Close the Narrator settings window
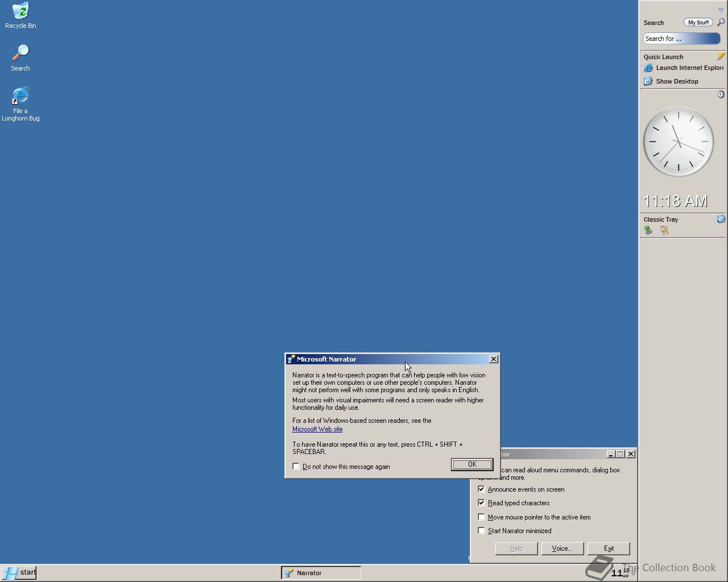 [631, 454]
